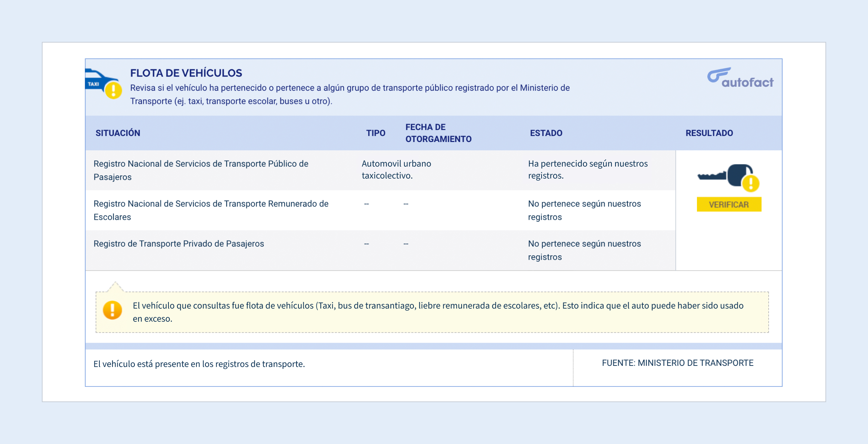Click the blue taxi icon in the header

(x=98, y=78)
